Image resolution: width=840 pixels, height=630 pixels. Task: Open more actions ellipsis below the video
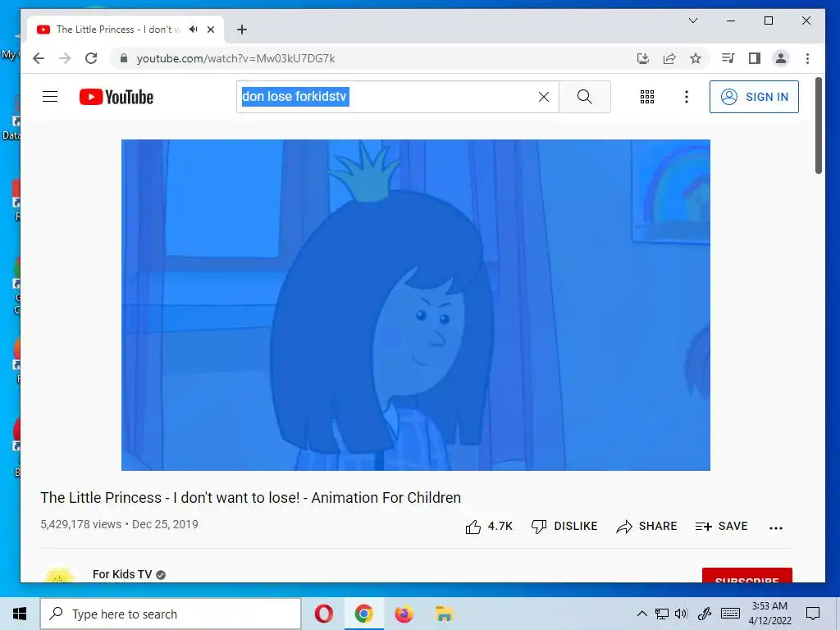[776, 527]
